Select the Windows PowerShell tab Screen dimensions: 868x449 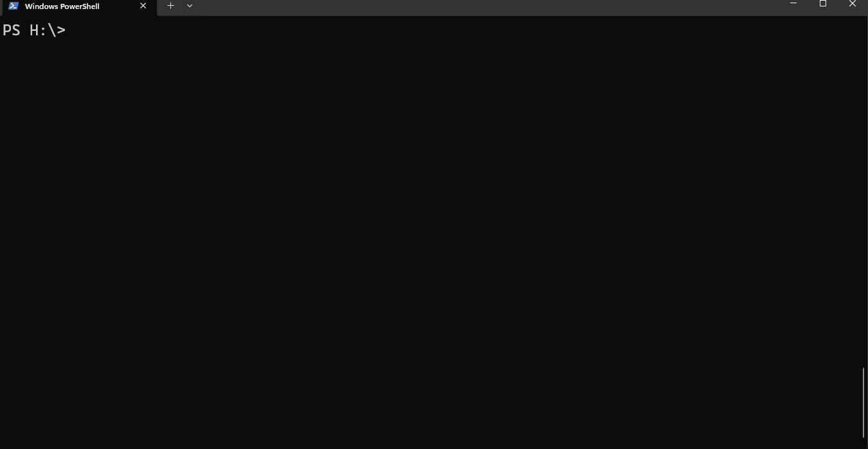click(x=77, y=6)
